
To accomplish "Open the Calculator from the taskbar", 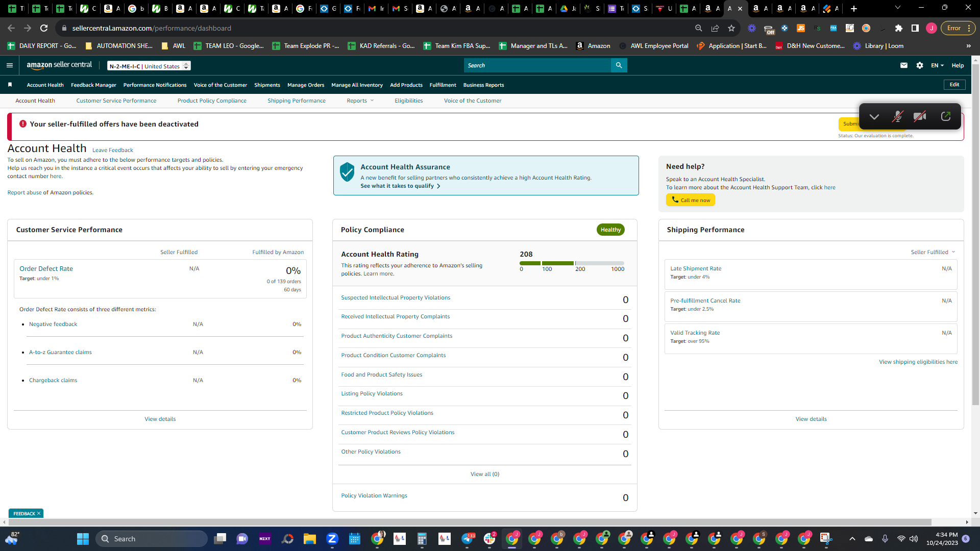I will pyautogui.click(x=422, y=539).
